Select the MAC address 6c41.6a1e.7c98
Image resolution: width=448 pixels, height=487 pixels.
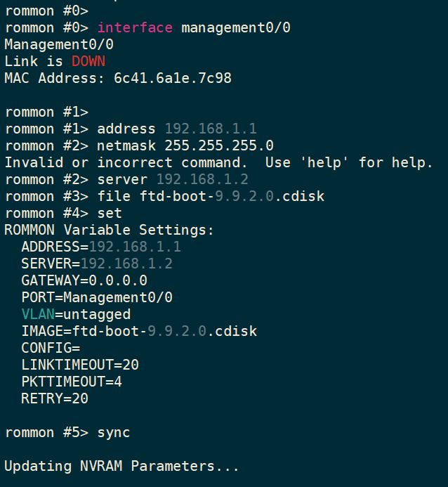pyautogui.click(x=173, y=78)
